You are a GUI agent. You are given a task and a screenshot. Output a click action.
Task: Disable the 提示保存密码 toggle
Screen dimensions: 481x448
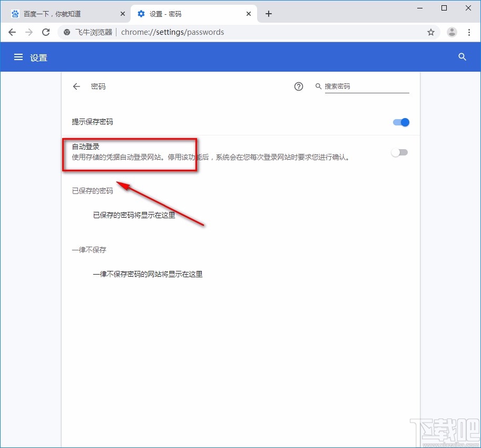[400, 122]
